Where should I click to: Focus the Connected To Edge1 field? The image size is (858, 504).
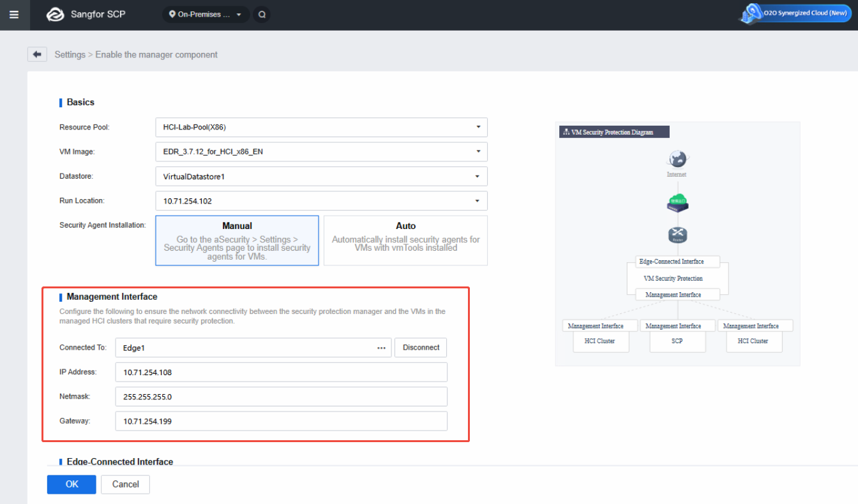[x=253, y=348]
